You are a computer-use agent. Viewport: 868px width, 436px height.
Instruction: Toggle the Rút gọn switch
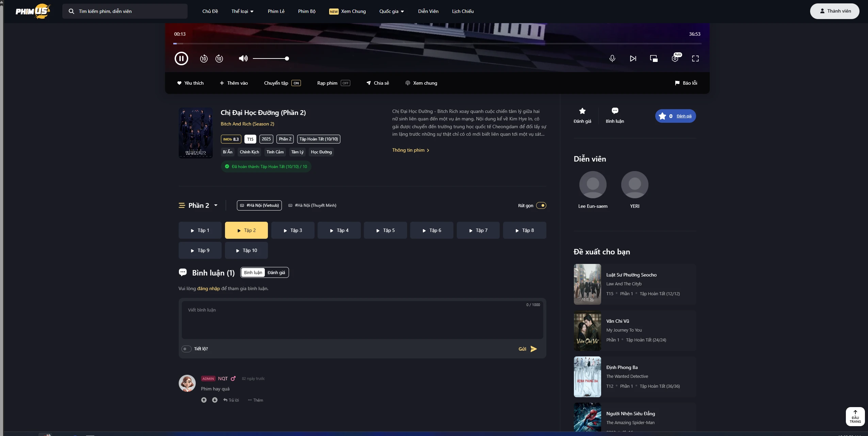pyautogui.click(x=541, y=205)
